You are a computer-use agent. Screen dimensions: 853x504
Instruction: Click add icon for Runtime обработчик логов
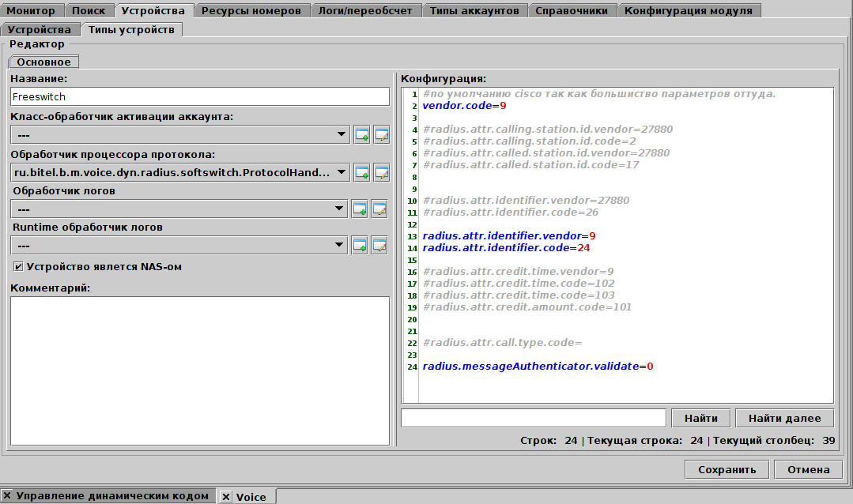click(x=360, y=246)
